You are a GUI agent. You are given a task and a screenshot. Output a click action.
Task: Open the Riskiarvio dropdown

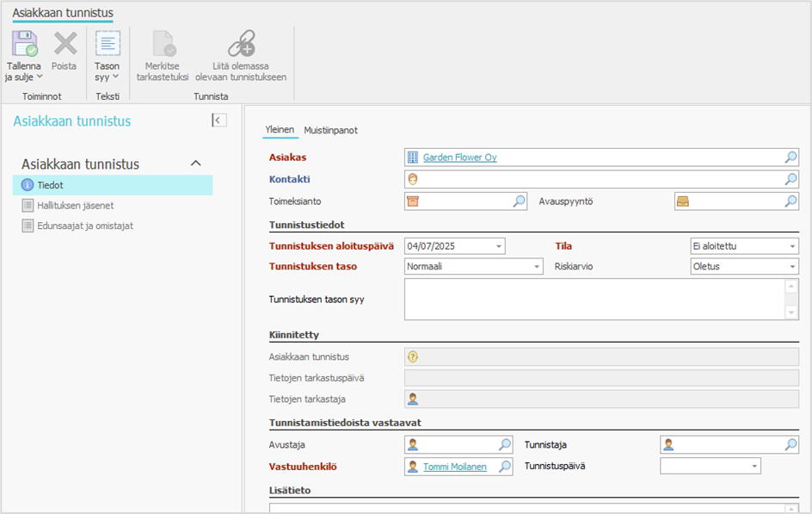click(791, 267)
